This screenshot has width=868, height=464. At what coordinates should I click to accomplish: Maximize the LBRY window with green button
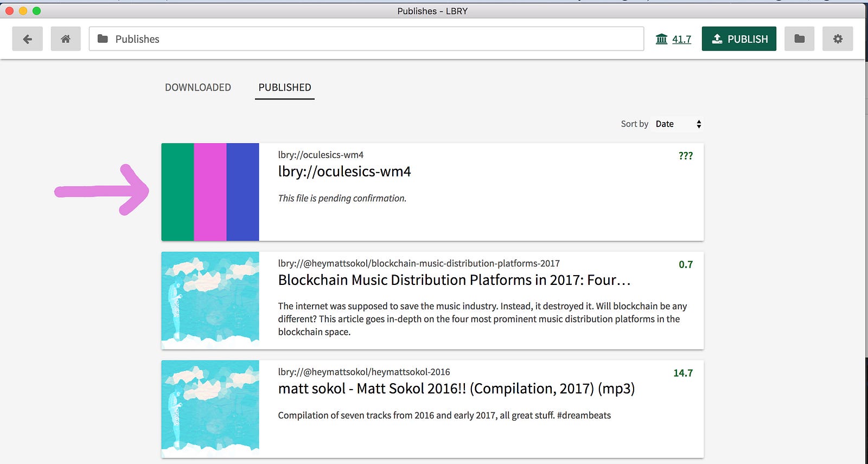click(36, 11)
